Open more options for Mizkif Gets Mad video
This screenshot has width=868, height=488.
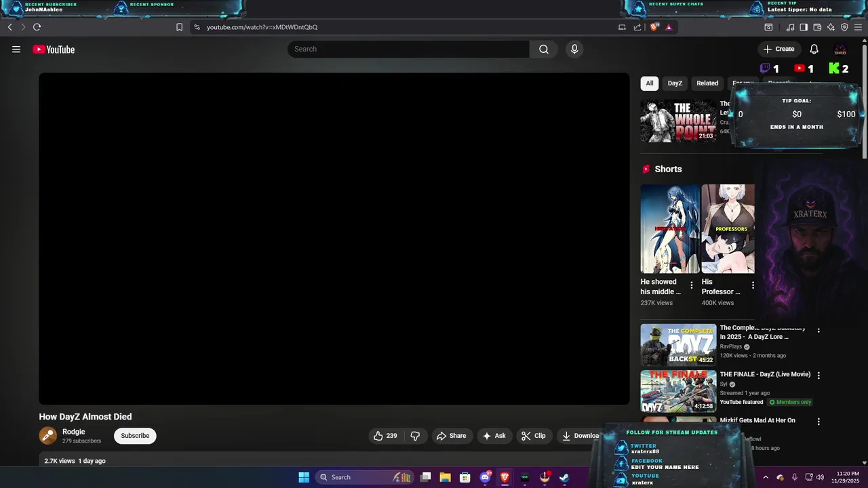pyautogui.click(x=818, y=422)
